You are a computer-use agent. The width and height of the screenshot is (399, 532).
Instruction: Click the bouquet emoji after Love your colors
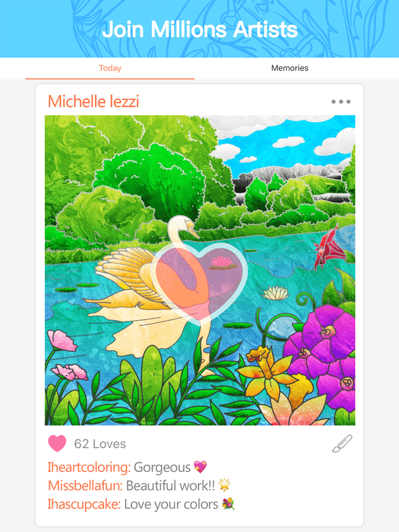(x=228, y=504)
